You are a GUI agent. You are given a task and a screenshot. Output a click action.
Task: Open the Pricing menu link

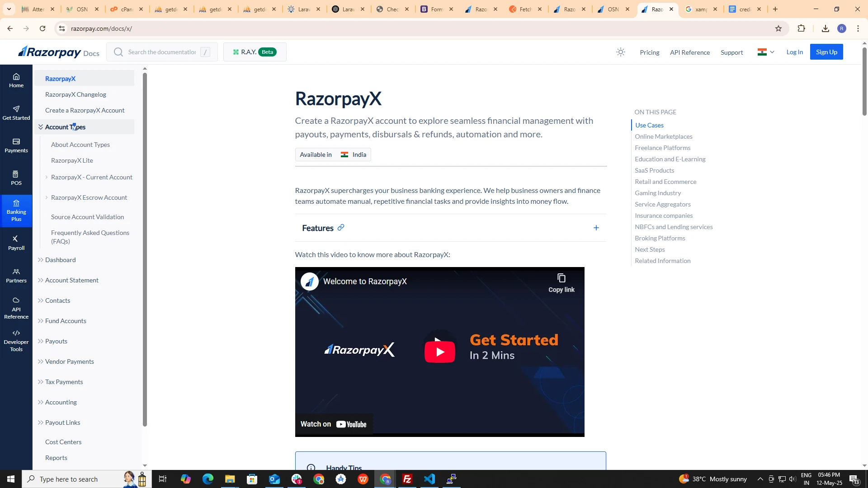coord(649,52)
